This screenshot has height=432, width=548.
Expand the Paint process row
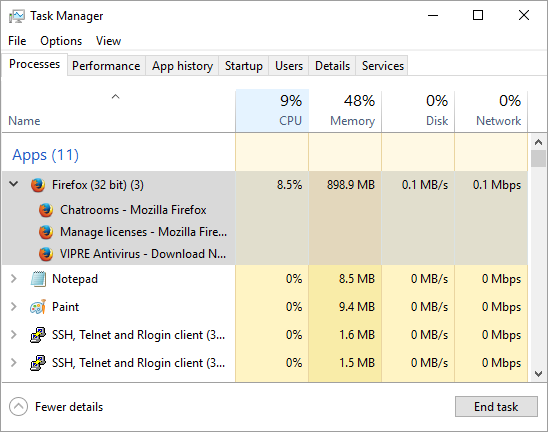(x=14, y=307)
